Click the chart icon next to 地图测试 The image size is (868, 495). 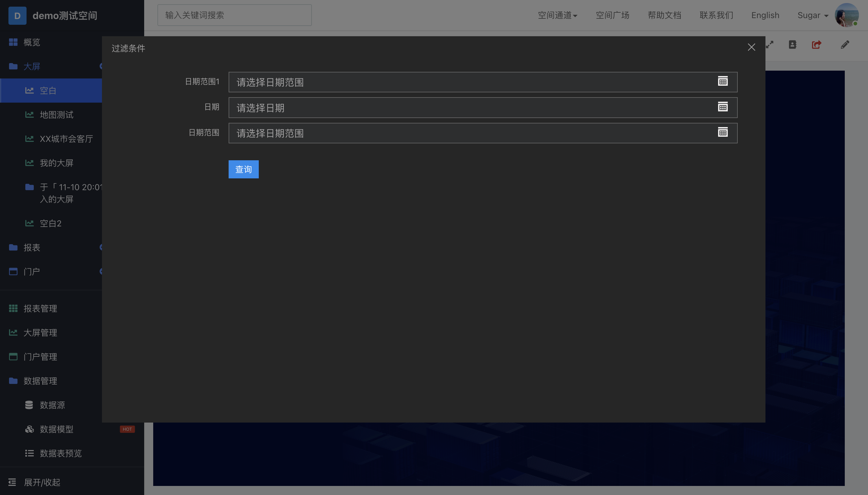[30, 115]
